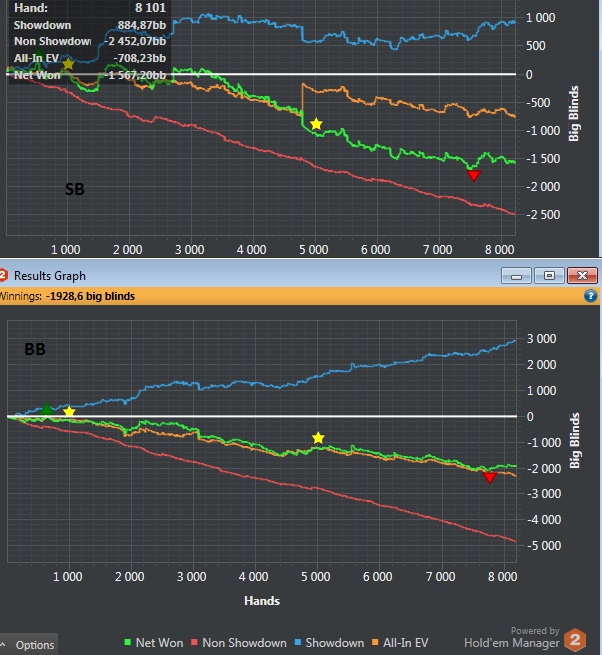Click the Big Blinds axis title of SB graph

(x=574, y=113)
